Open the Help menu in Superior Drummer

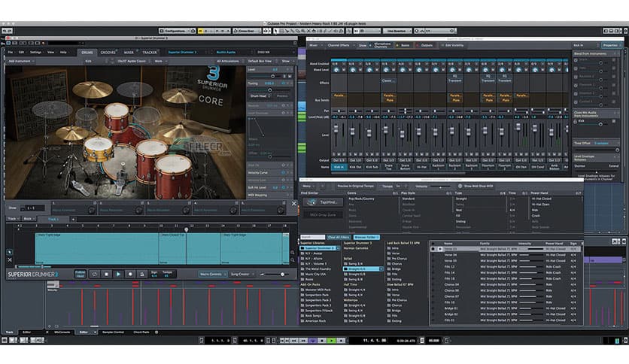click(x=63, y=53)
